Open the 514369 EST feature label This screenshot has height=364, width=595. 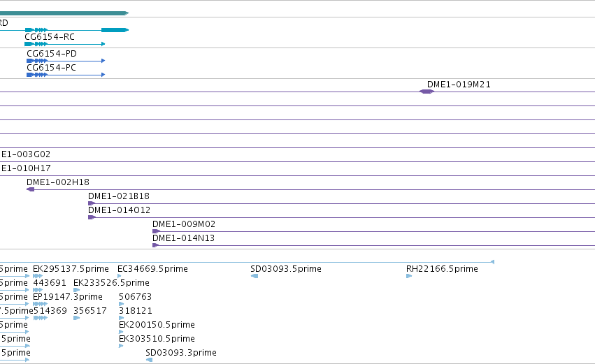(50, 311)
